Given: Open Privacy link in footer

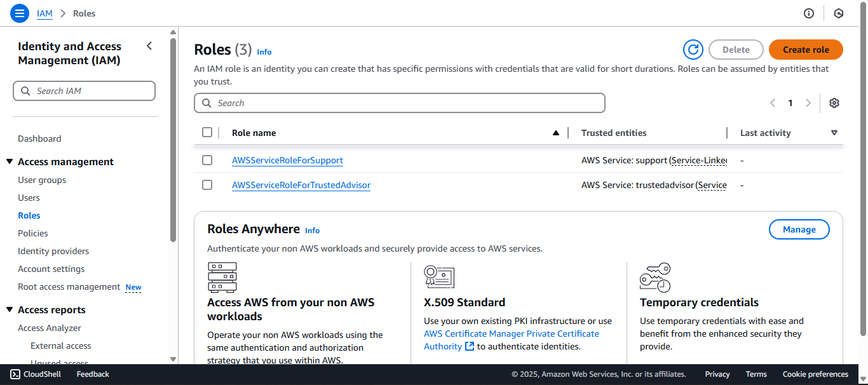Looking at the screenshot, I should point(717,374).
